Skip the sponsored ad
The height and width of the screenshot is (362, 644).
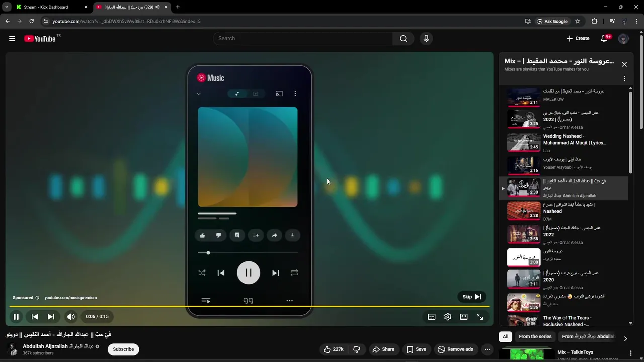[471, 297]
